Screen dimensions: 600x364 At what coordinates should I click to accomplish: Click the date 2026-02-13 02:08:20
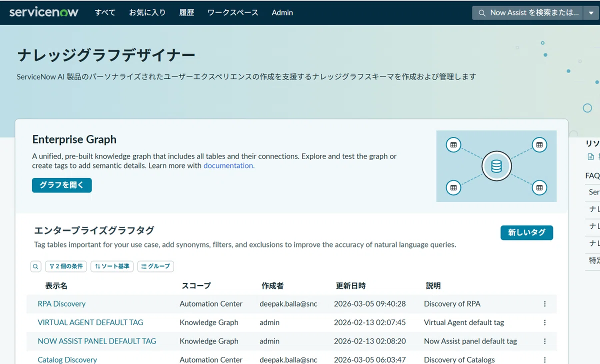pyautogui.click(x=369, y=341)
